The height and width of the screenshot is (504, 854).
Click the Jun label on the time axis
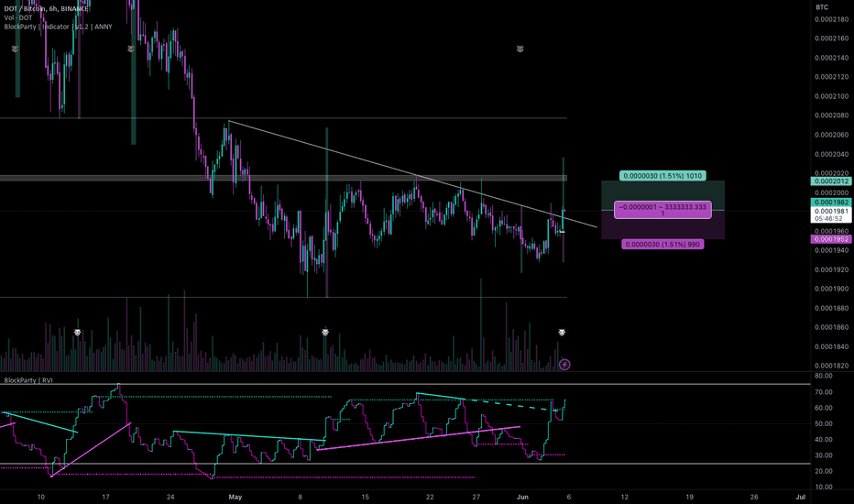[x=523, y=497]
